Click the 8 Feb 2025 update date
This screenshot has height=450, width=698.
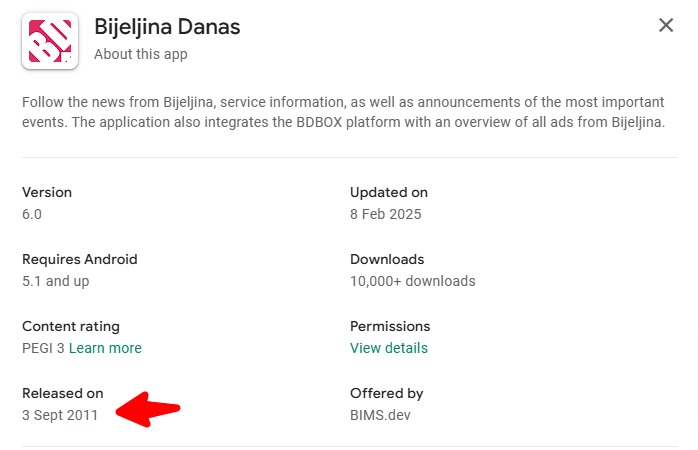point(386,214)
